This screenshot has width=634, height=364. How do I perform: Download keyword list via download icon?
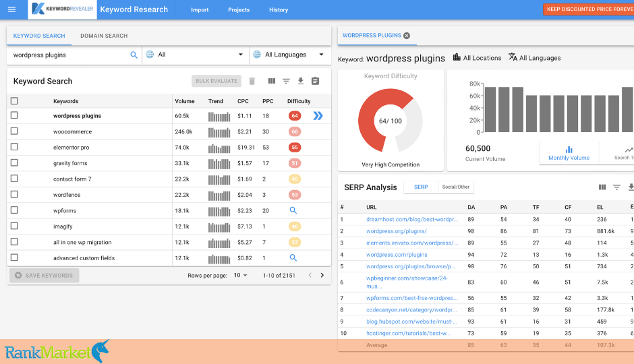[x=300, y=81]
